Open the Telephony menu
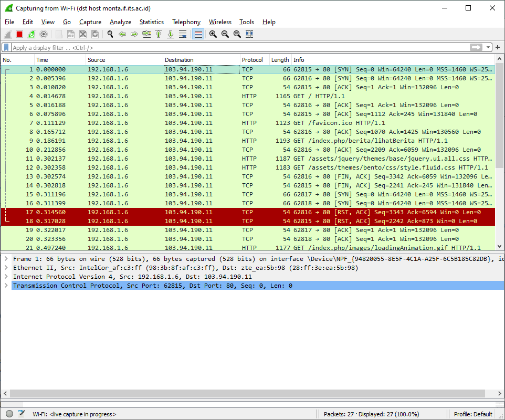The width and height of the screenshot is (505, 420). click(186, 22)
